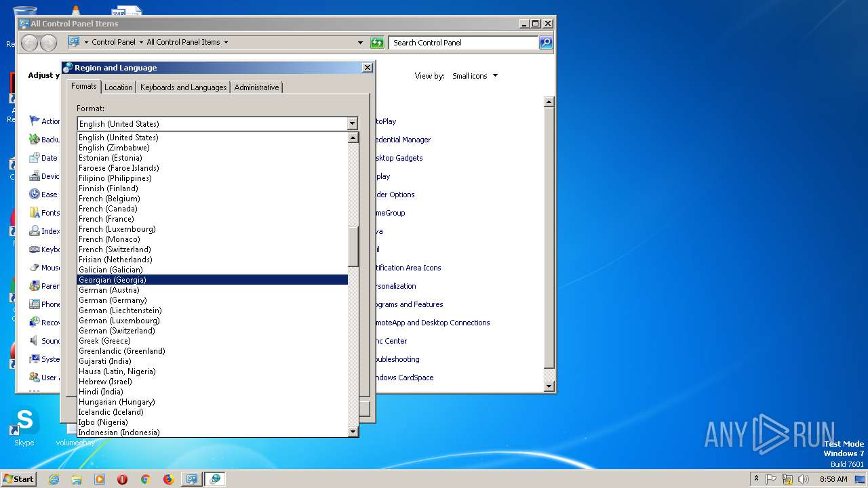The height and width of the screenshot is (488, 868).
Task: Click the Indexing Options icon
Action: 35,230
